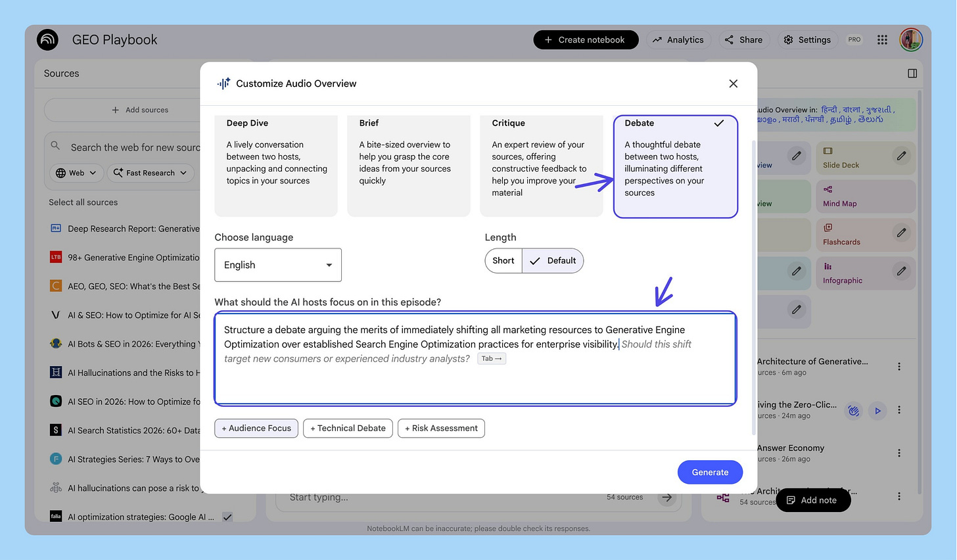
Task: Click the GEO Playbook notebook title
Action: click(x=115, y=40)
